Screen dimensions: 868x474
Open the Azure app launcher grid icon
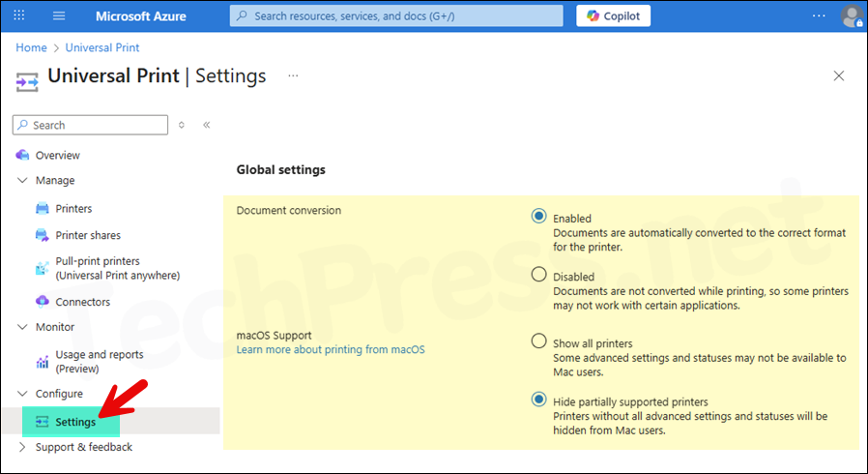[x=18, y=15]
